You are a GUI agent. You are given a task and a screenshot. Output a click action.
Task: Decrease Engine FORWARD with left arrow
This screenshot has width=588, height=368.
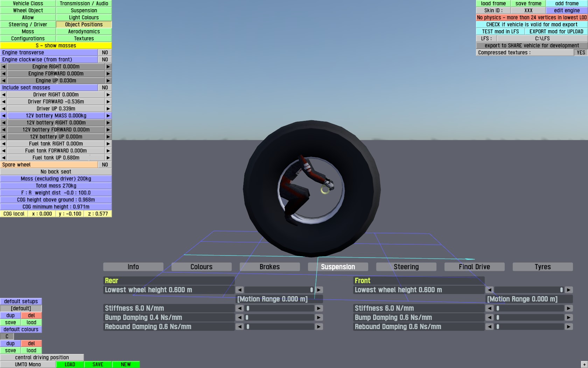point(3,74)
